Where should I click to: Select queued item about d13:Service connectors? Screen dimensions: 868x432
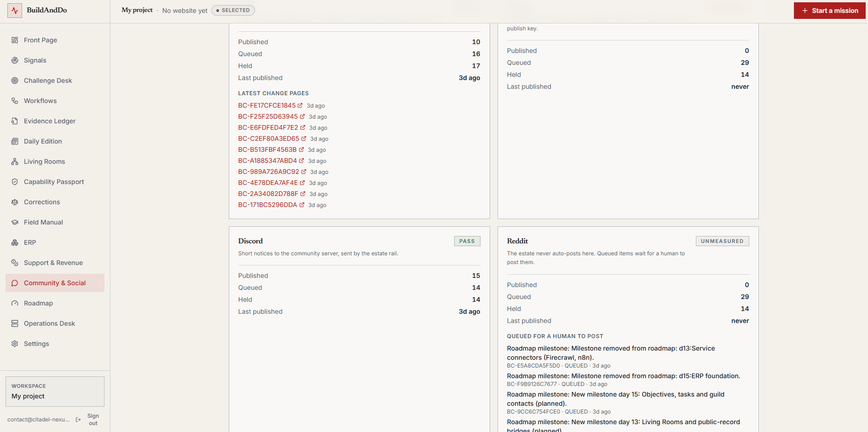(x=611, y=353)
